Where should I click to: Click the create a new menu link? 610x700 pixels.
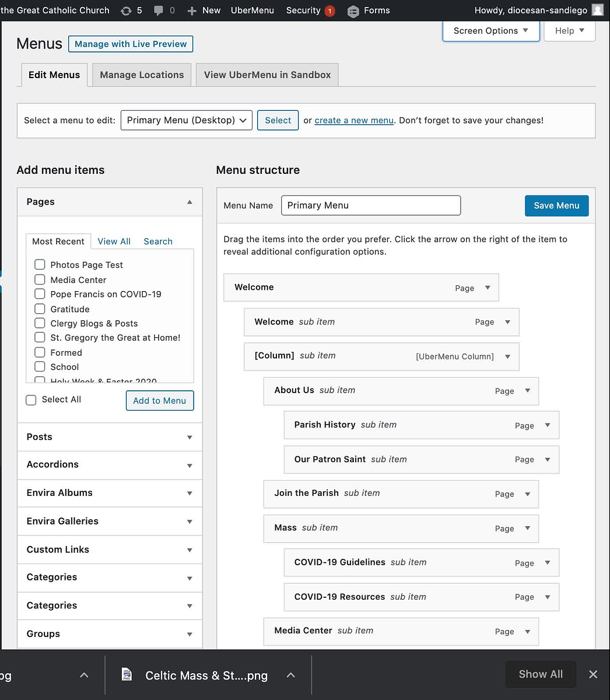pos(354,120)
